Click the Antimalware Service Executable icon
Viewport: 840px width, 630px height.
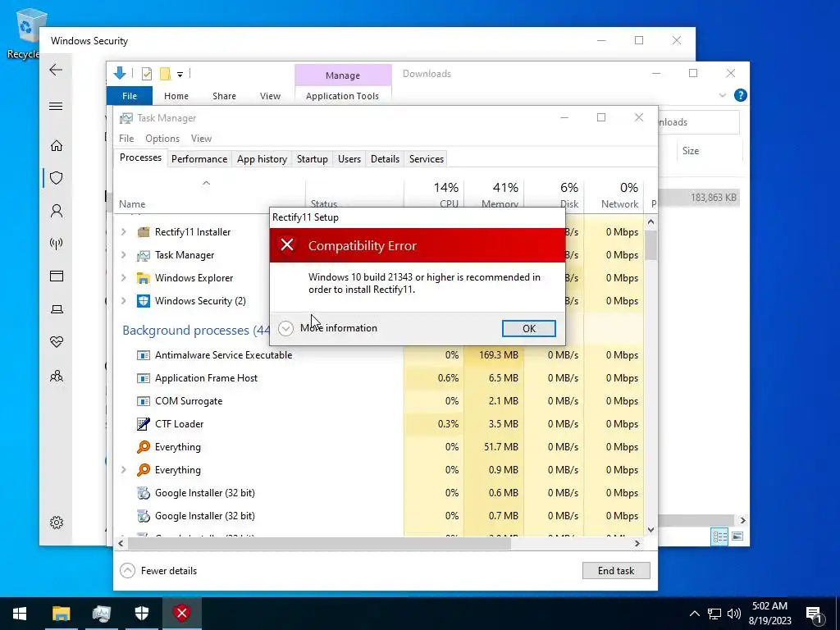pyautogui.click(x=143, y=355)
